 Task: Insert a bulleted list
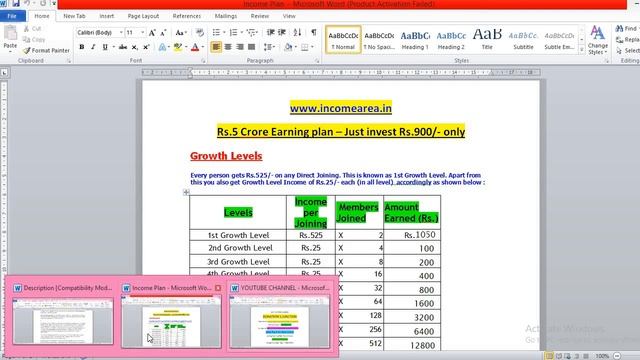216,33
